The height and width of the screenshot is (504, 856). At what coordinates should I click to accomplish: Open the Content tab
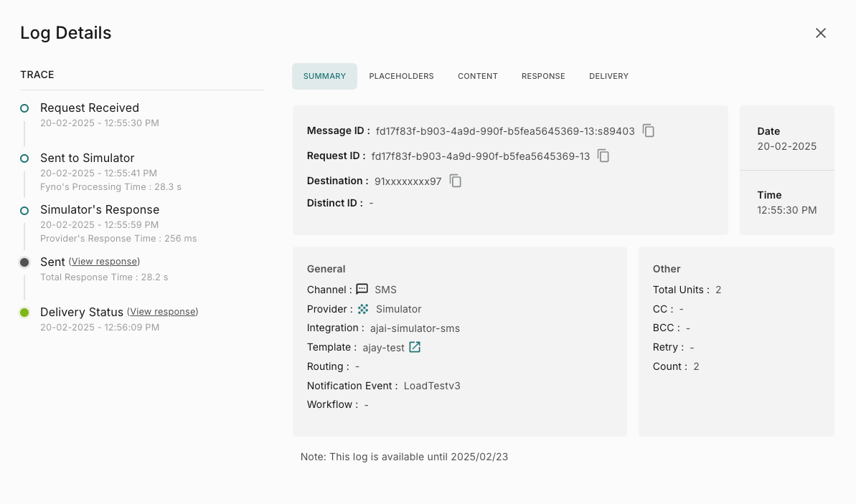tap(478, 76)
